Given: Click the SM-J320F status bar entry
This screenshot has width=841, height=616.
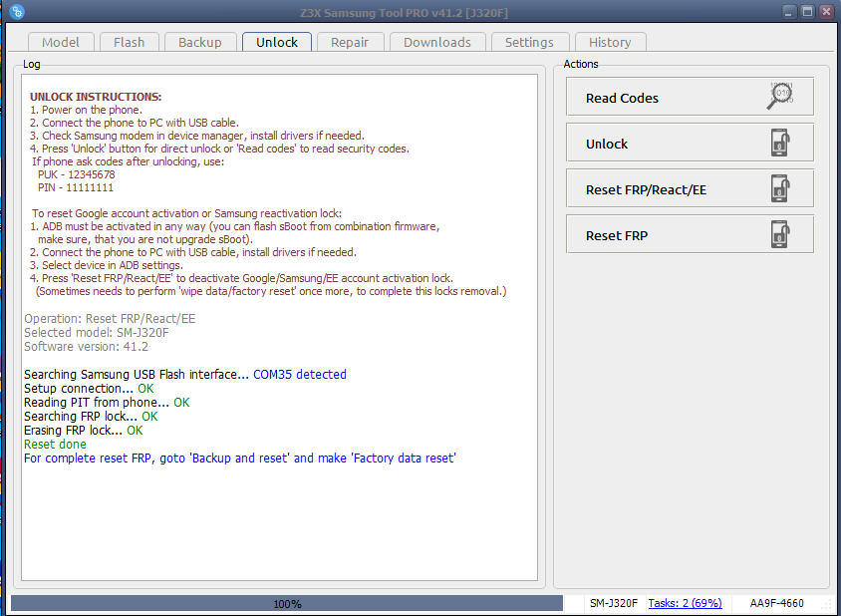Looking at the screenshot, I should [x=614, y=603].
